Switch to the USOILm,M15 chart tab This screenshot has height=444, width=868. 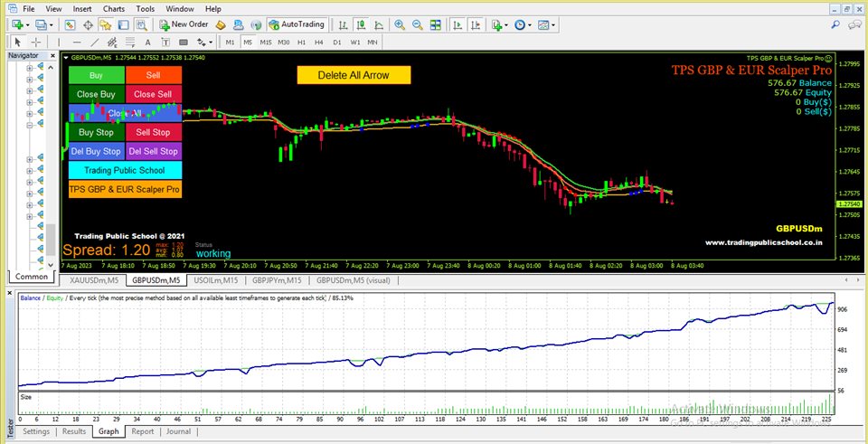pos(215,280)
